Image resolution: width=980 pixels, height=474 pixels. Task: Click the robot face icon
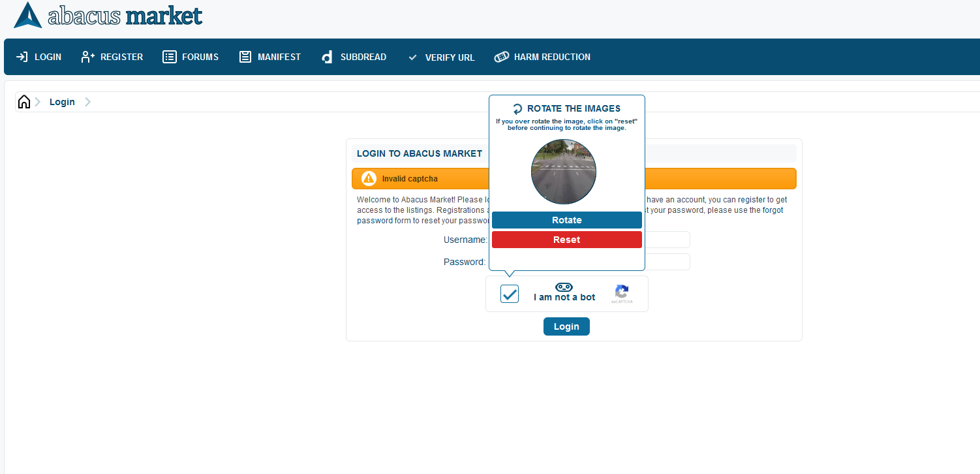pyautogui.click(x=564, y=287)
